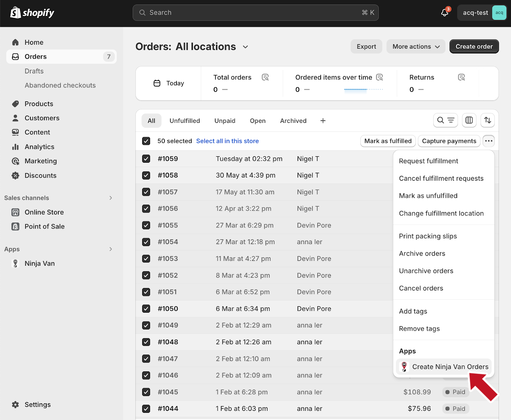This screenshot has width=511, height=420.
Task: Open the More actions dropdown
Action: click(416, 47)
